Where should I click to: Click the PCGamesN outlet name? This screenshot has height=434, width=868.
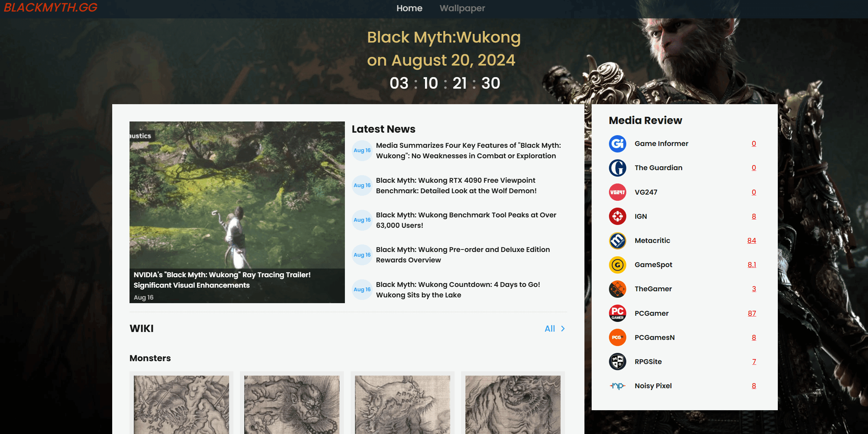point(654,338)
